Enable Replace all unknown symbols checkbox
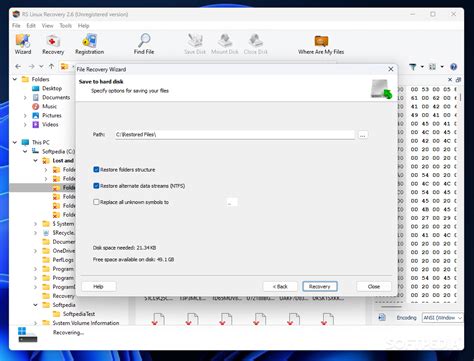 click(x=96, y=202)
